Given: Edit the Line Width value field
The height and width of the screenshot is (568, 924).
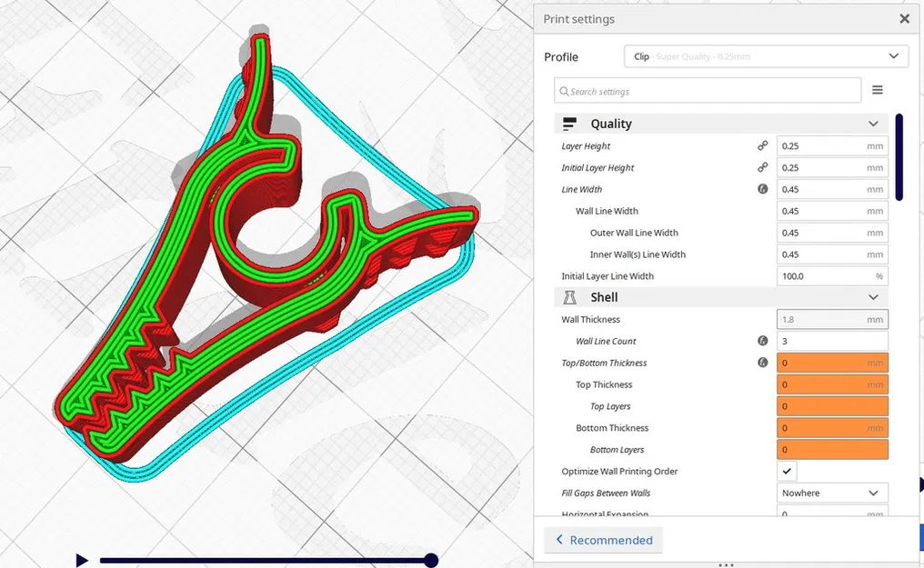Looking at the screenshot, I should (x=832, y=190).
